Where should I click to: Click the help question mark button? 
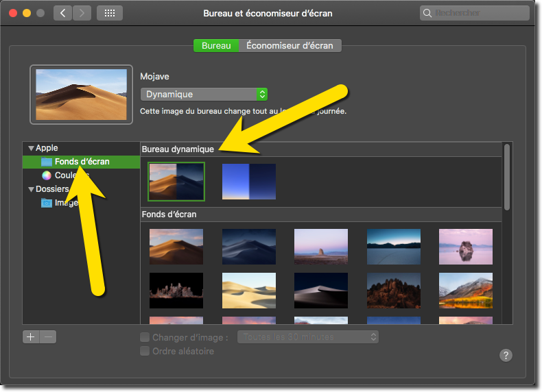point(506,355)
